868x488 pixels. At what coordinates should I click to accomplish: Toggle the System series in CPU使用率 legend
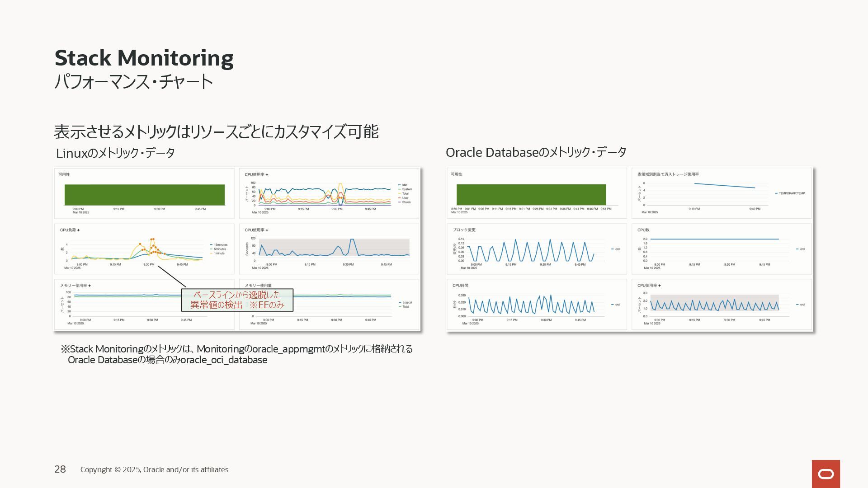point(405,189)
